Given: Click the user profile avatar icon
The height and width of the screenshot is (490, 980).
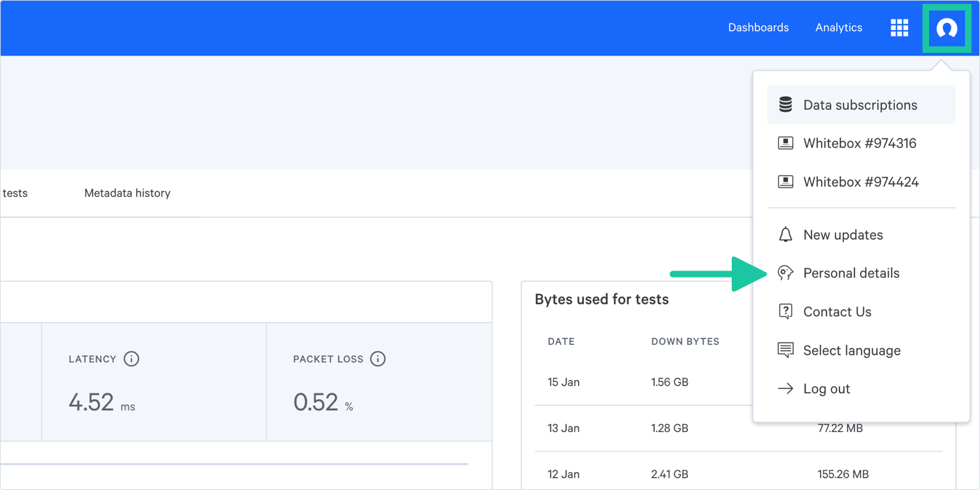Looking at the screenshot, I should click(x=946, y=28).
